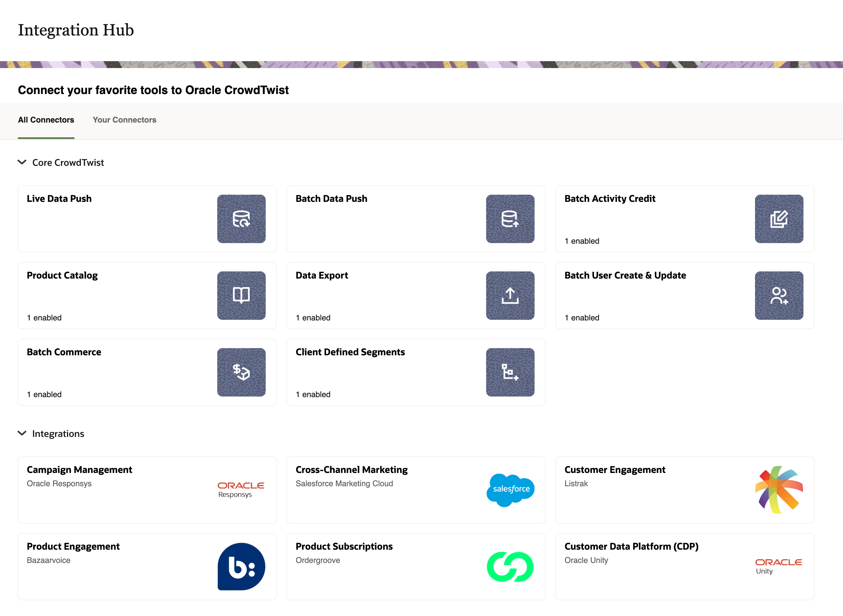
Task: Open the Batch Data Push connector
Action: click(416, 219)
